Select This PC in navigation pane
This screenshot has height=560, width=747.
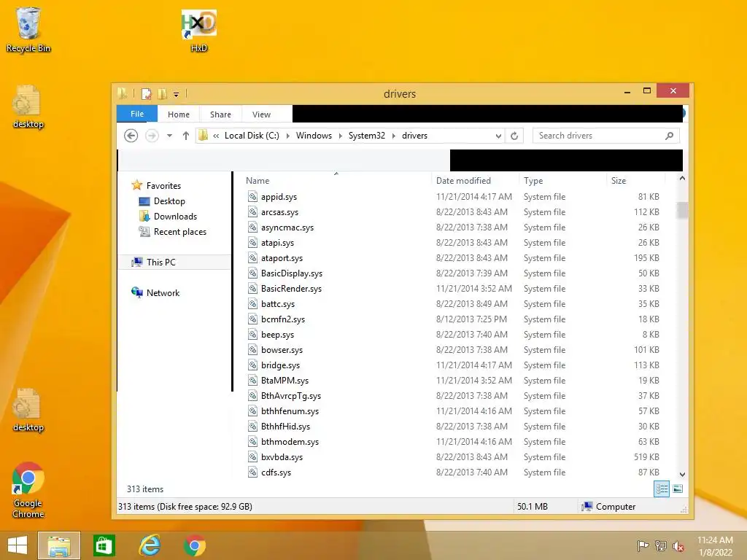pos(161,262)
